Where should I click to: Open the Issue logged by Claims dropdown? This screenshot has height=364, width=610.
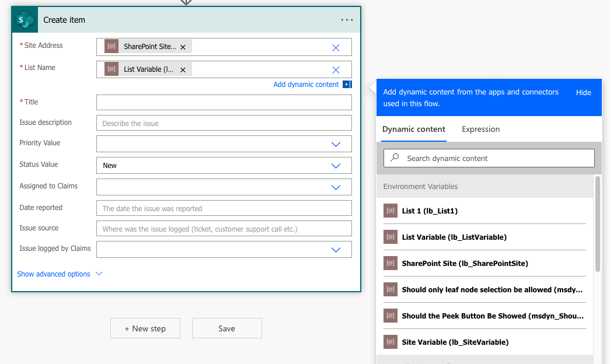click(336, 250)
